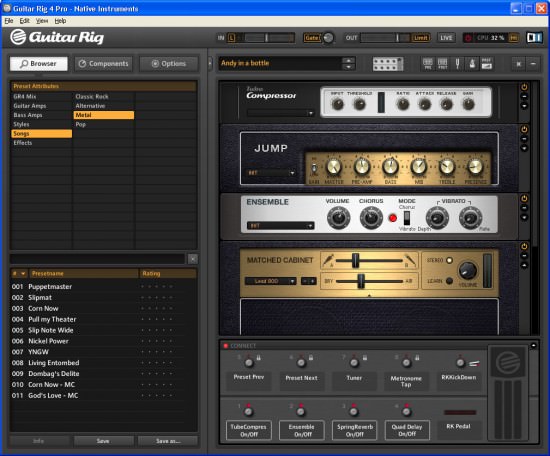This screenshot has height=456, width=550.
Task: Open the Tube Compressor preset dropdown
Action: pyautogui.click(x=280, y=113)
